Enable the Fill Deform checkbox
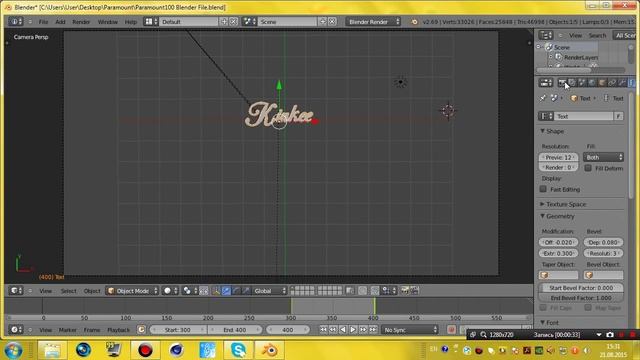The width and height of the screenshot is (640, 360). [588, 168]
